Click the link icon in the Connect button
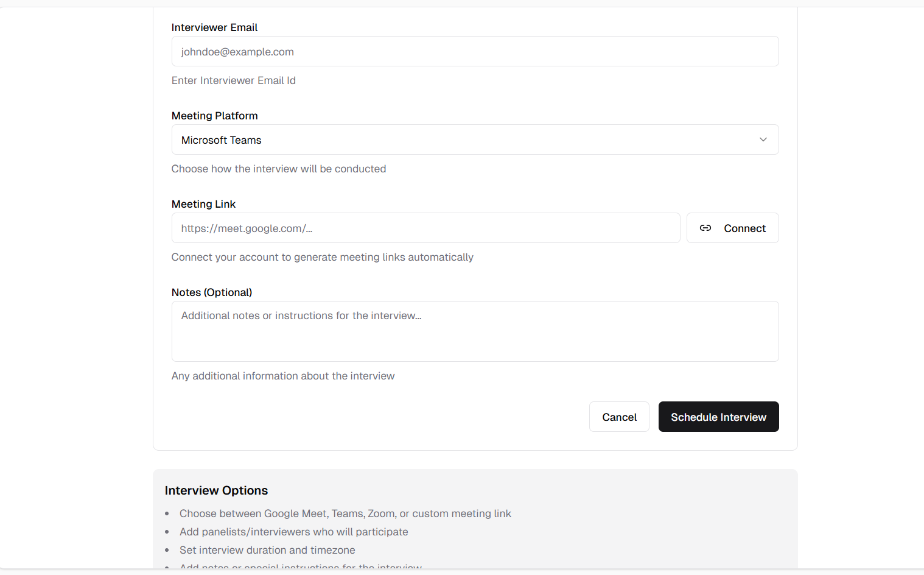This screenshot has height=575, width=924. [705, 228]
